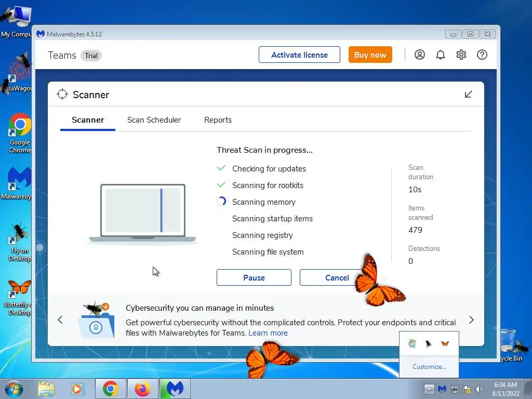Click the Scanning file system step

click(x=268, y=252)
